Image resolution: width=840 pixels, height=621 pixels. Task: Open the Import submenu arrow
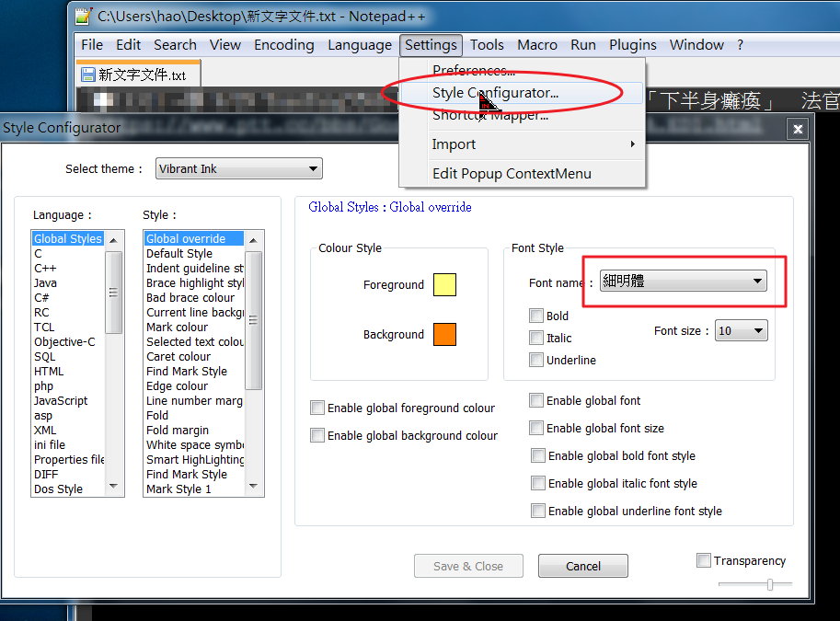[632, 144]
